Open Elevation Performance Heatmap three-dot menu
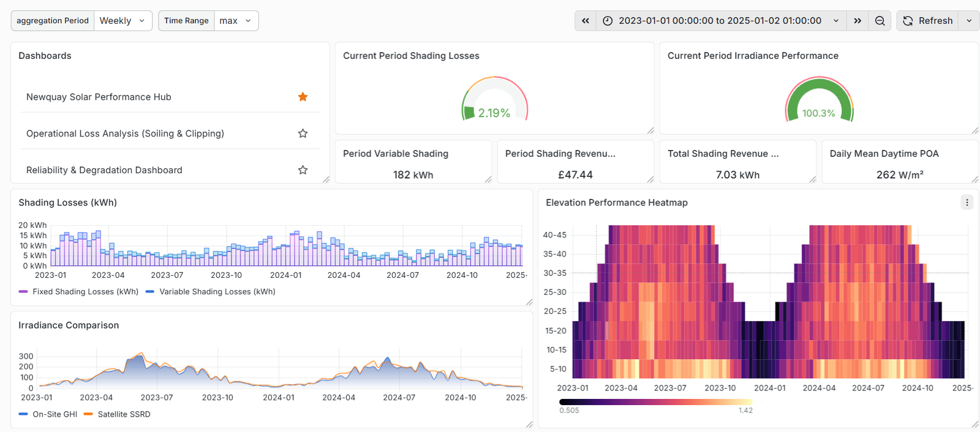The image size is (980, 432). (967, 203)
